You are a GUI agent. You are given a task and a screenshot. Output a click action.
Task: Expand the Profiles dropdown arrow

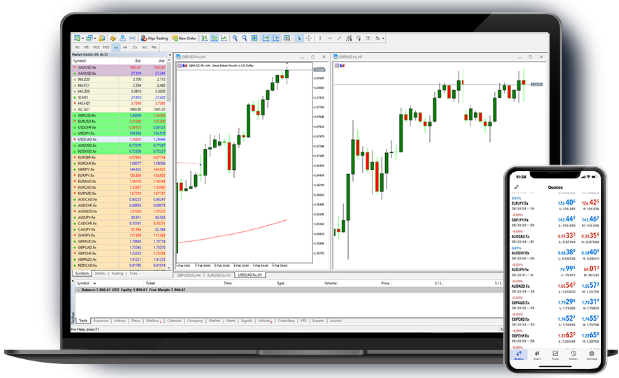click(95, 39)
